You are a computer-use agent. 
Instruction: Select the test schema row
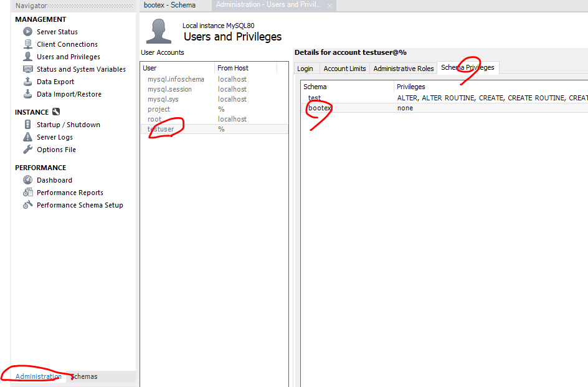[x=445, y=98]
